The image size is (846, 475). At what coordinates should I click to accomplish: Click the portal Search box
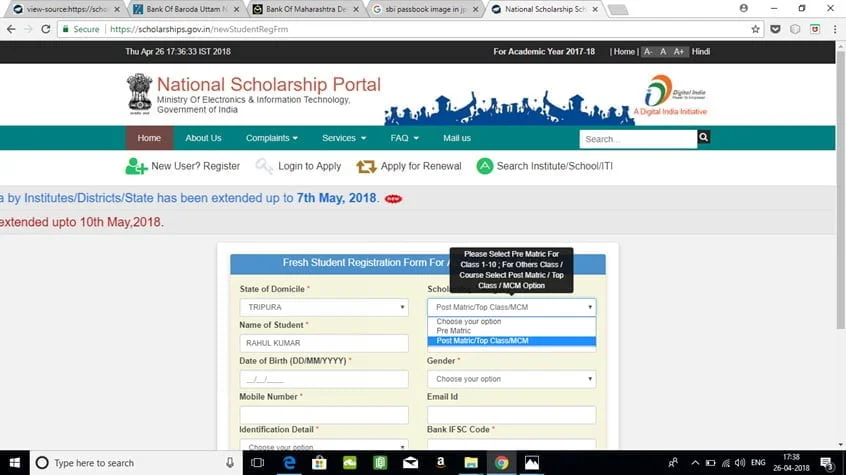638,139
